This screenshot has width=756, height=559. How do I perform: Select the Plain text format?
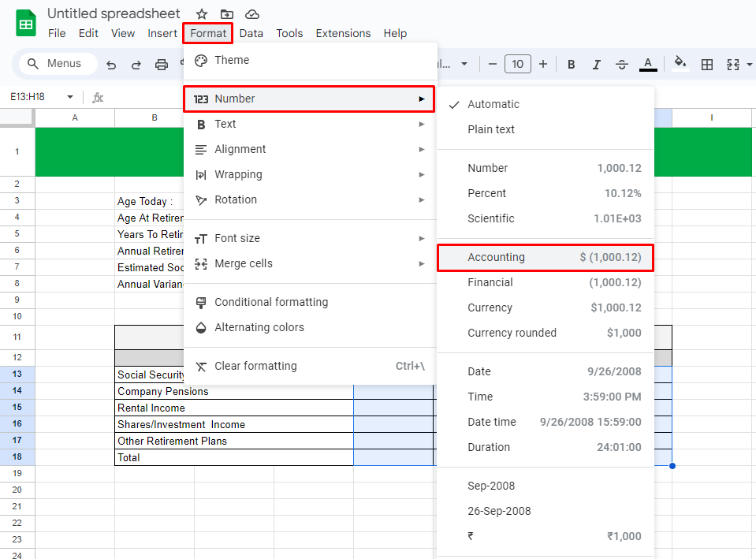pos(546,129)
